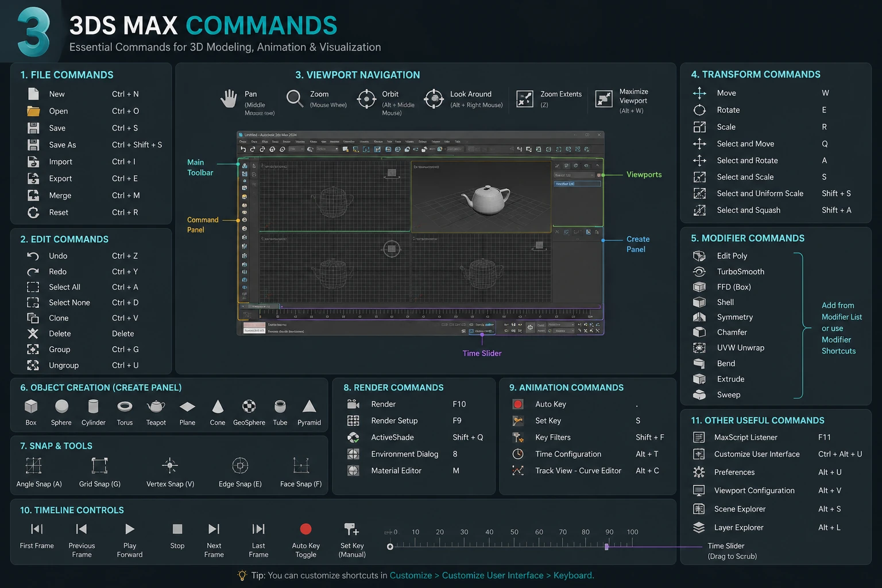This screenshot has height=588, width=882.
Task: Open Customize User Interface link in tip
Action: coord(493,575)
